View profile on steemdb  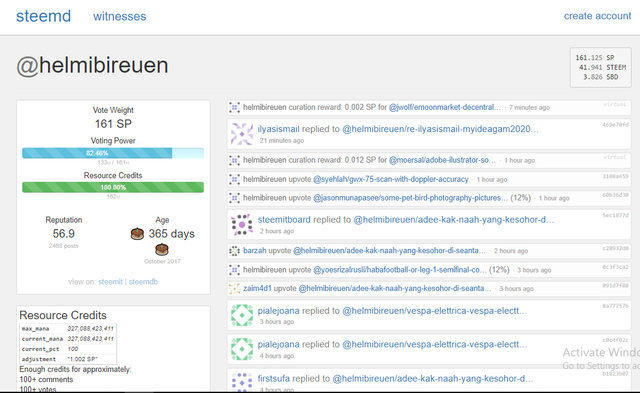point(143,282)
